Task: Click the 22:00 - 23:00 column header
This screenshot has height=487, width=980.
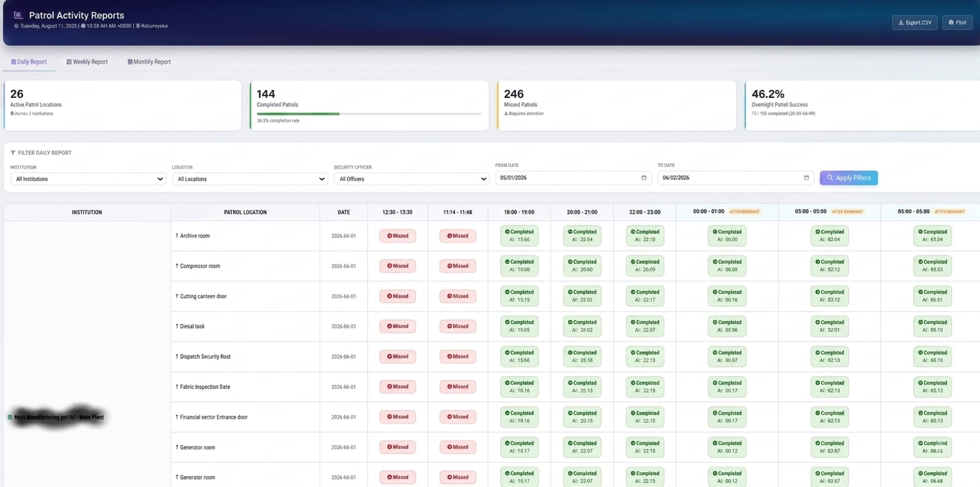Action: 645,212
